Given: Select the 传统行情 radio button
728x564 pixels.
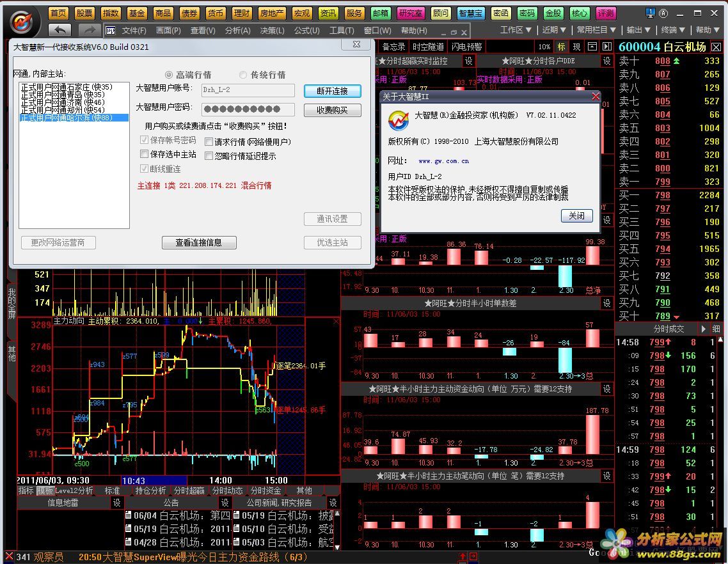Looking at the screenshot, I should [x=243, y=75].
